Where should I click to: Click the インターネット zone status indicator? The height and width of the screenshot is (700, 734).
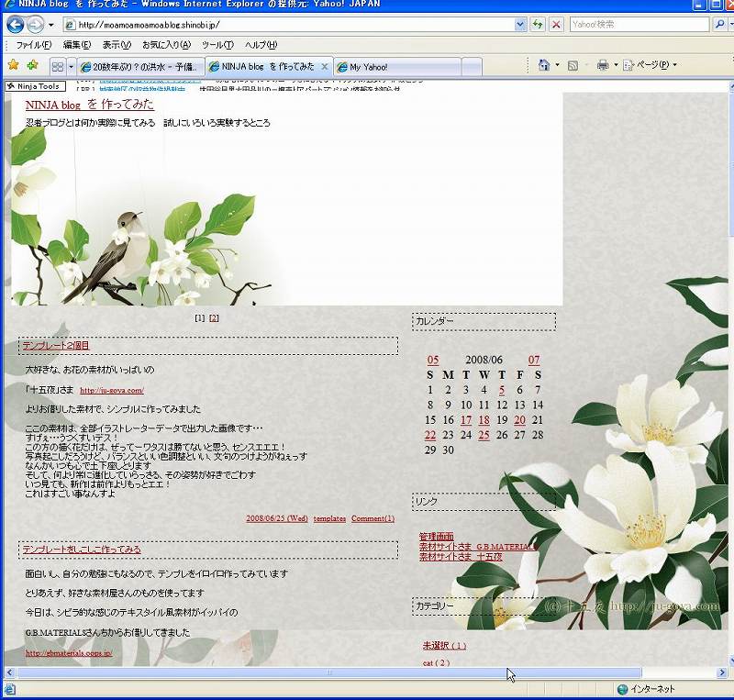coord(646,689)
